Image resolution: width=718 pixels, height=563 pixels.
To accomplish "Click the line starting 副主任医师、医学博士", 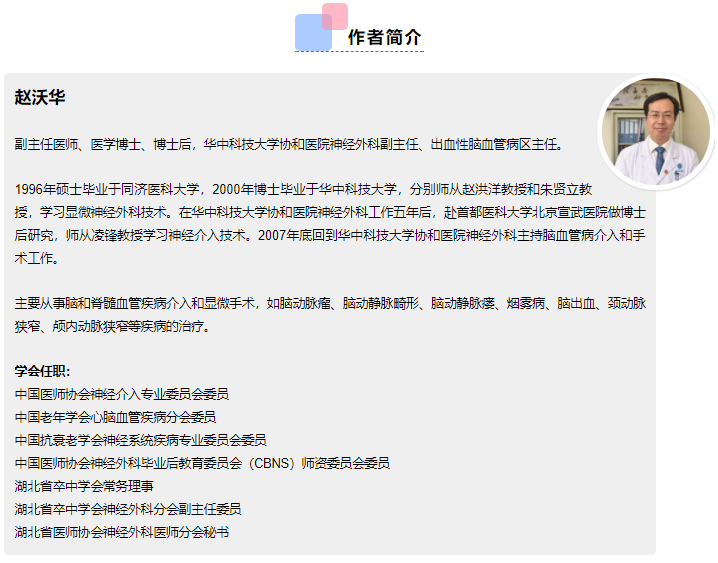I will 289,145.
